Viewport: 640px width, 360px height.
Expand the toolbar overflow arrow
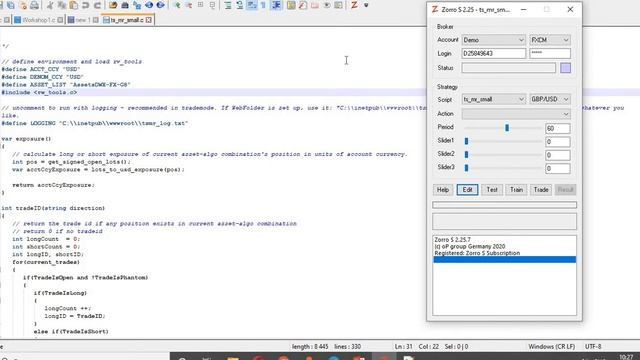(x=366, y=5)
